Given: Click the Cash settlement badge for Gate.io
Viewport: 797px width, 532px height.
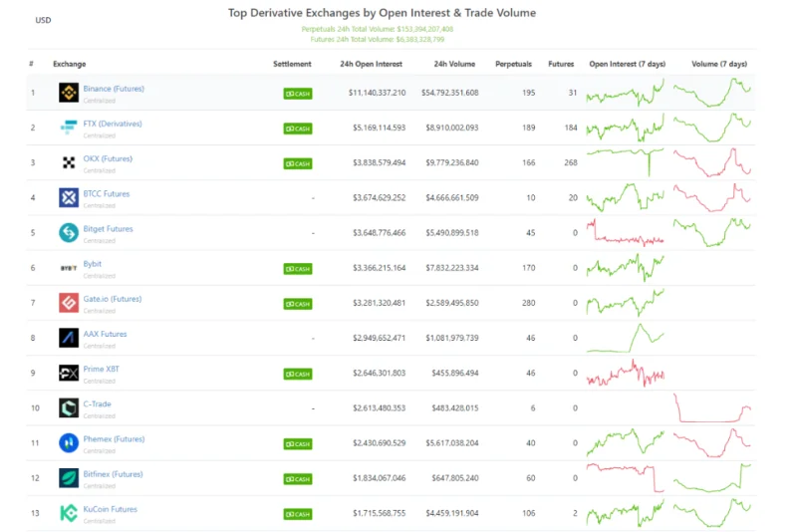Looking at the screenshot, I should pyautogui.click(x=298, y=304).
